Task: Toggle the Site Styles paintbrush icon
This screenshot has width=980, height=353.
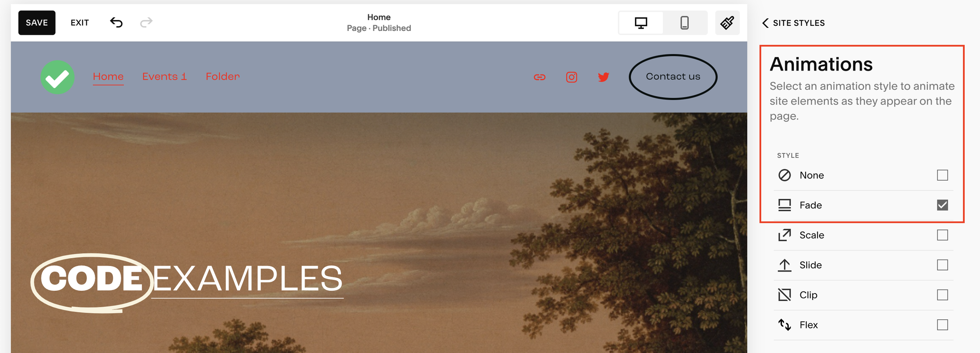Action: click(x=727, y=23)
